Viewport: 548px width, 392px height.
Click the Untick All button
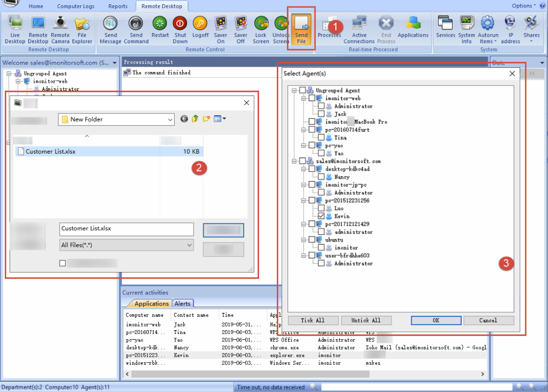(366, 321)
